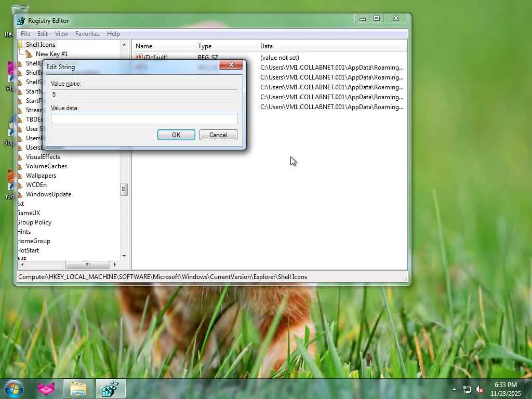Click the registry path in the status bar

[x=163, y=277]
